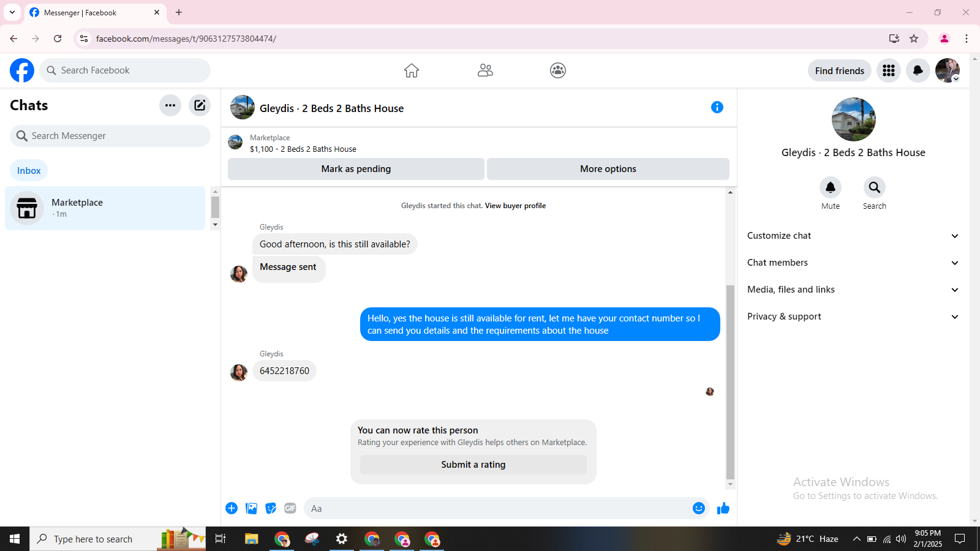View site information icon in address bar
This screenshot has width=980, height=551.
[x=84, y=39]
